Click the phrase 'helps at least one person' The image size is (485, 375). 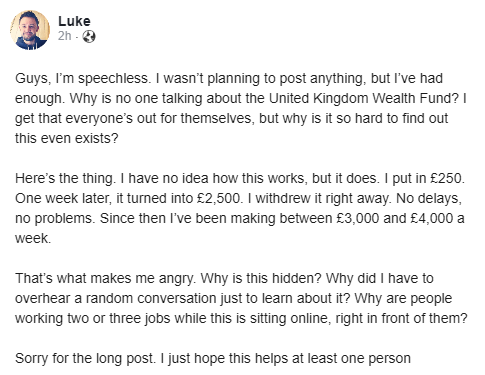332,358
